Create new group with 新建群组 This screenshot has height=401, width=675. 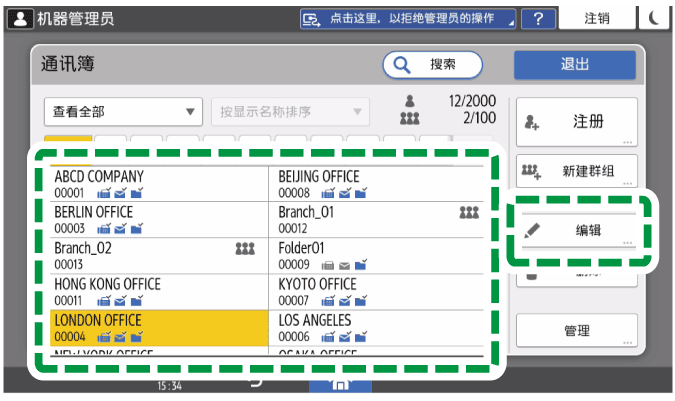pyautogui.click(x=576, y=171)
